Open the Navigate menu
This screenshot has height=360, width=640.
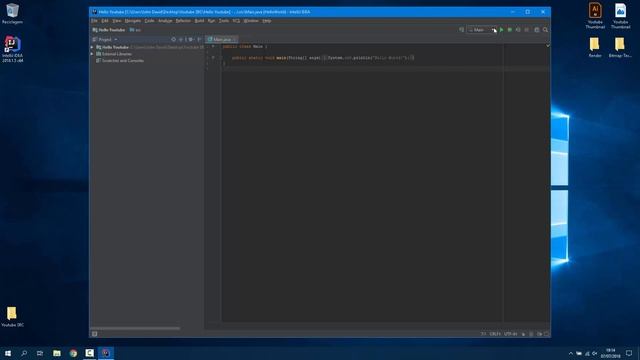tap(133, 21)
